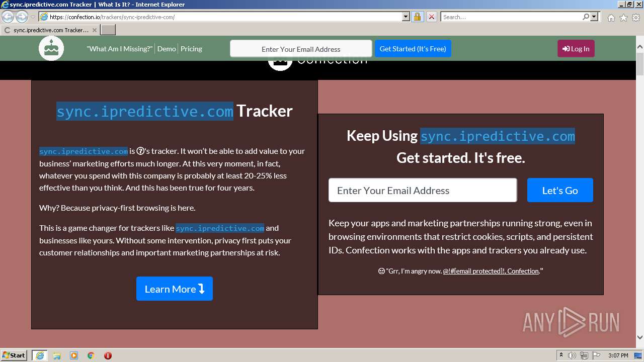Open the "What Am I Missing?" link
This screenshot has height=362, width=644.
click(119, 49)
